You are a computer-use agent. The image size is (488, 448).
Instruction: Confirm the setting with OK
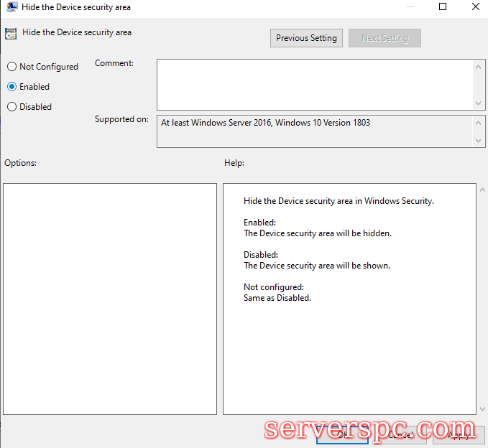[342, 434]
